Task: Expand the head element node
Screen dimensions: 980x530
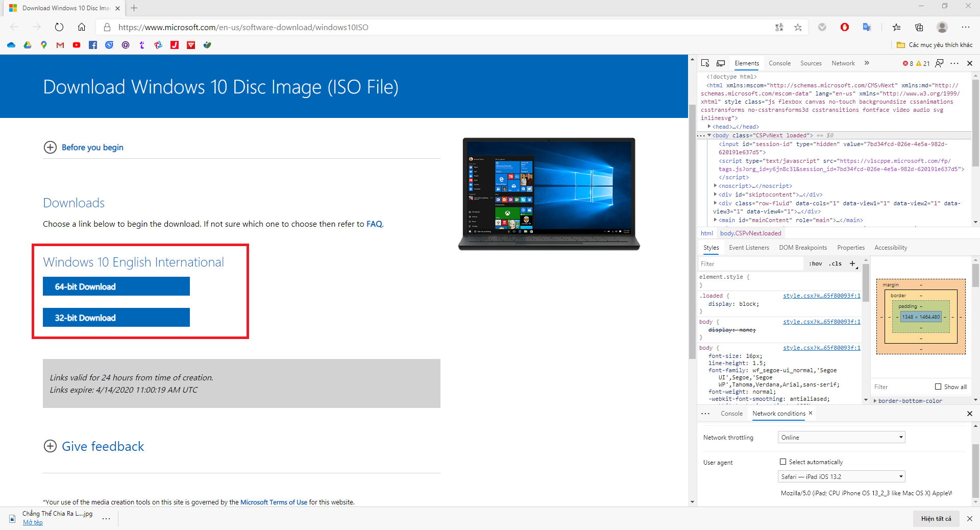Action: tap(709, 127)
